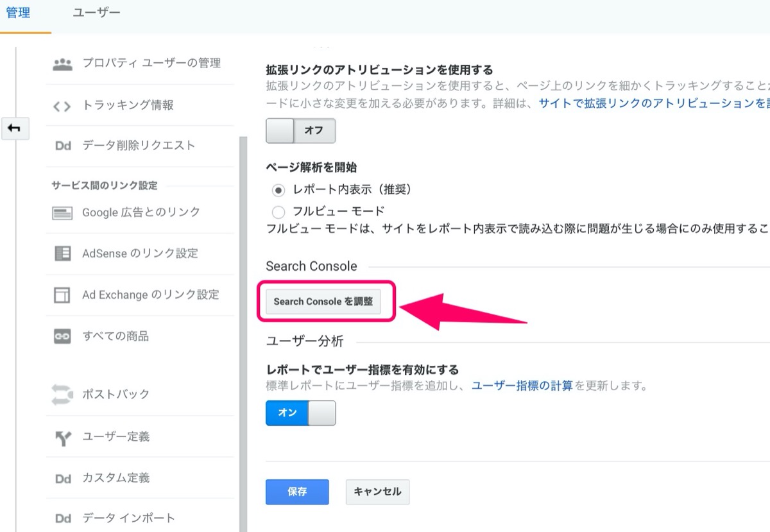This screenshot has width=770, height=532.
Task: Open the ユーザー指標の計算 link
Action: click(x=522, y=386)
